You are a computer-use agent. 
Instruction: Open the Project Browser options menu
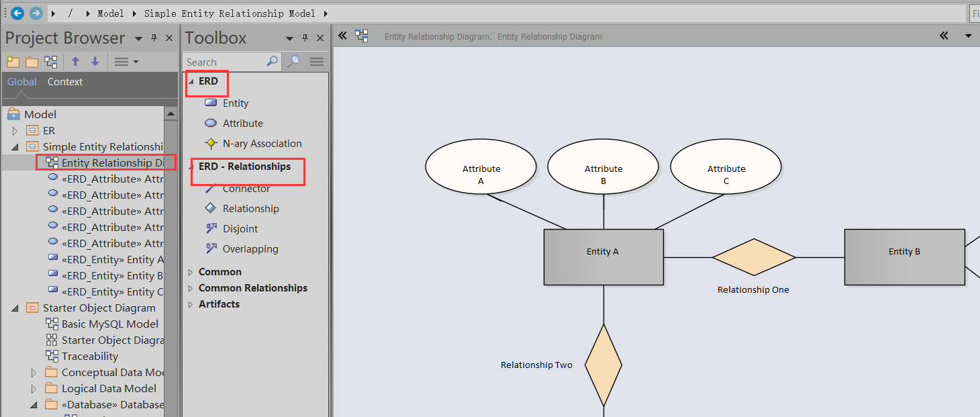pyautogui.click(x=125, y=61)
